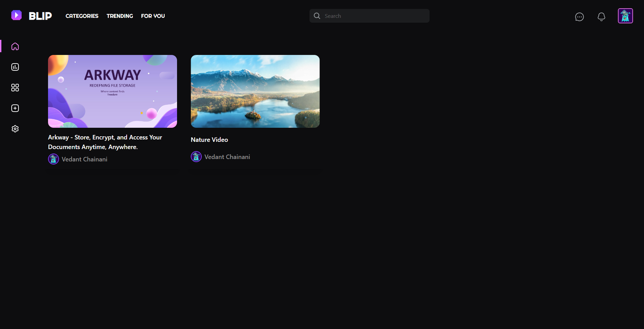Open the Categories menu in the top bar
This screenshot has height=329, width=644.
82,16
